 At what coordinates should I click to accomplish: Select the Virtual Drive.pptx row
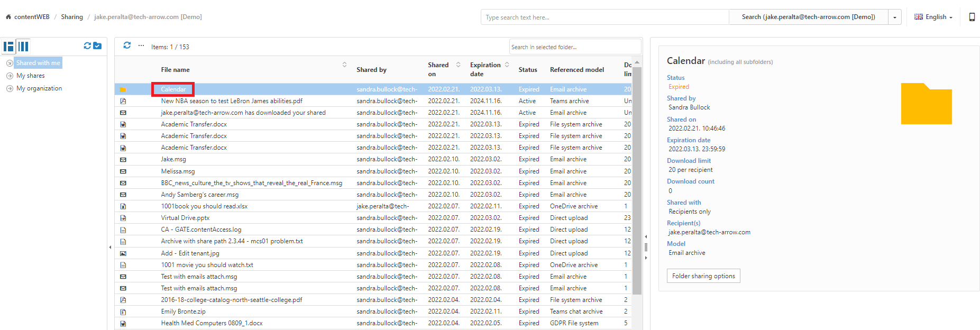[x=185, y=218]
